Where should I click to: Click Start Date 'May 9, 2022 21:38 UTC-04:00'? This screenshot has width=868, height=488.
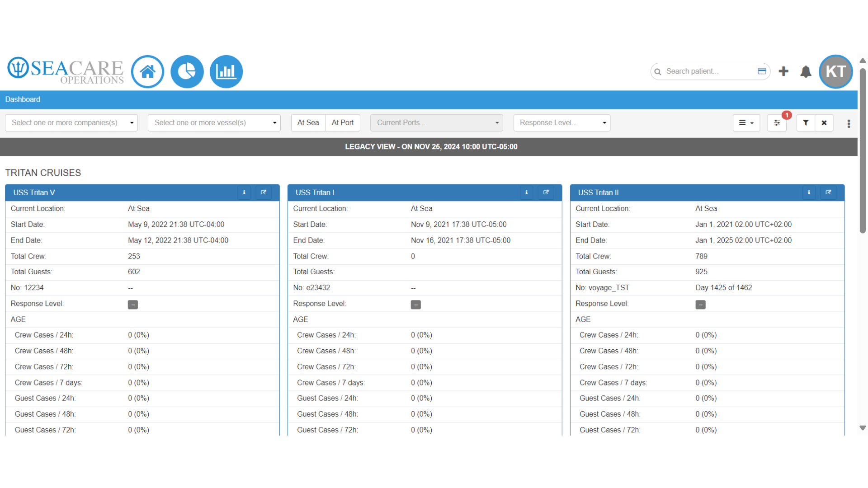tap(176, 225)
